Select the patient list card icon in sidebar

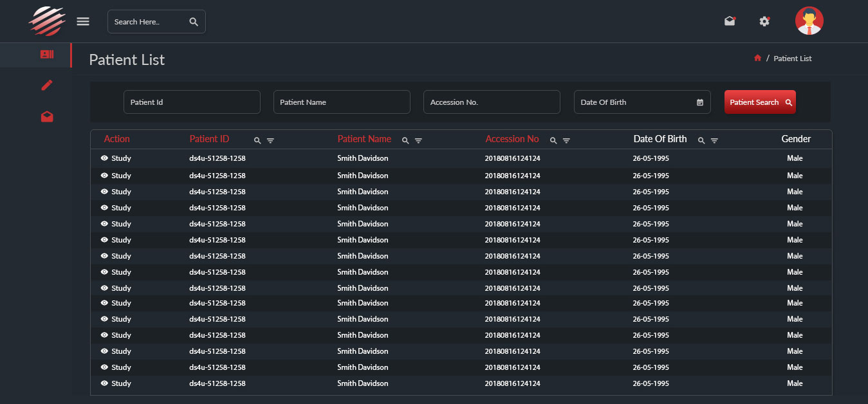pyautogui.click(x=47, y=55)
